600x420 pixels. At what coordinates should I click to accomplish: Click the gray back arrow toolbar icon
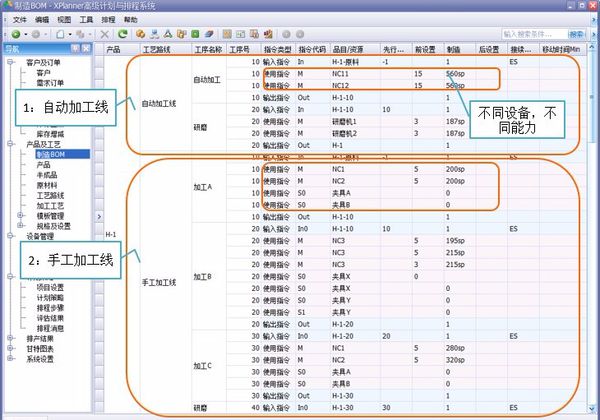point(36,34)
